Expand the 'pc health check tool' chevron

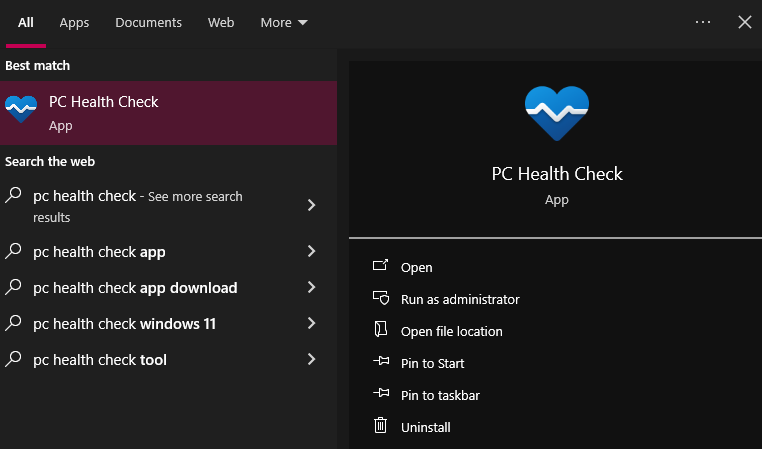[312, 359]
